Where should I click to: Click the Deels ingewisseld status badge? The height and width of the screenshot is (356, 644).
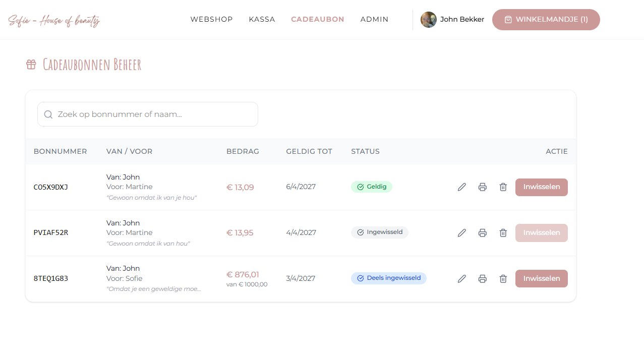point(388,278)
